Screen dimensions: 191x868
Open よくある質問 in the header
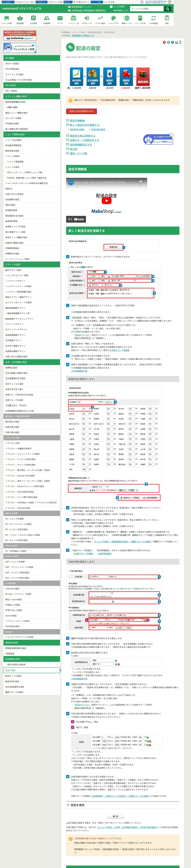(x=117, y=7)
